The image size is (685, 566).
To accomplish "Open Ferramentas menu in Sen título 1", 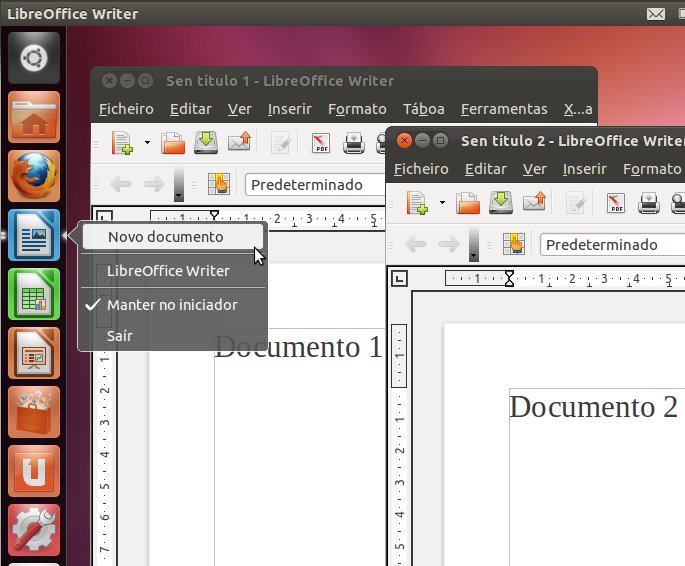I will (504, 109).
